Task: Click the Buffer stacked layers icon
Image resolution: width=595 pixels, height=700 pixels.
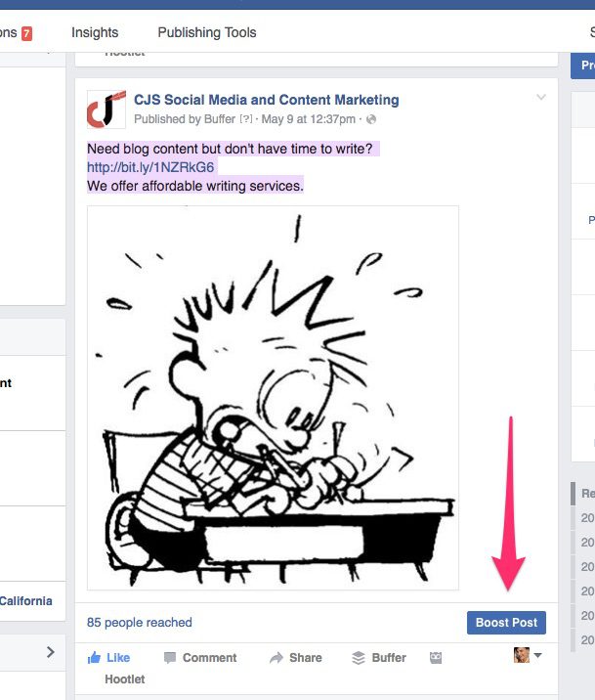Action: [x=359, y=658]
